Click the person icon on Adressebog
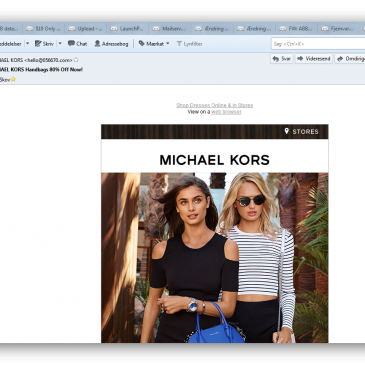 (97, 43)
